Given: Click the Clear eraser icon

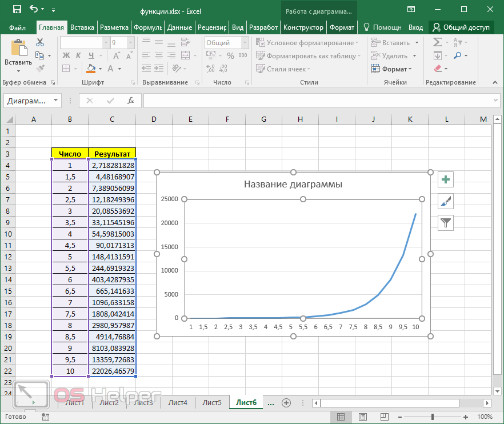Looking at the screenshot, I should (x=438, y=69).
